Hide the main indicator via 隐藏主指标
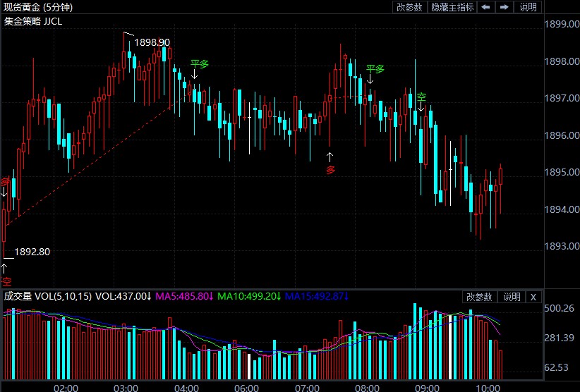This screenshot has width=580, height=392. pyautogui.click(x=452, y=7)
